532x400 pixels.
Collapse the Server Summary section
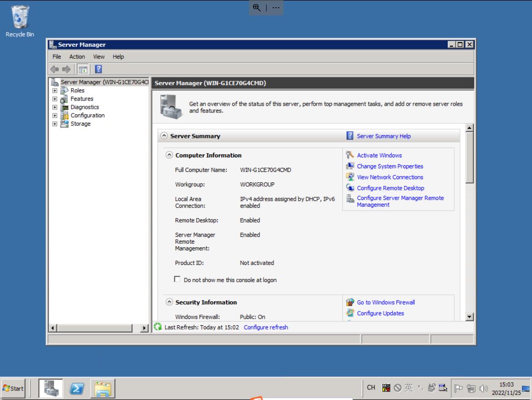[x=164, y=136]
